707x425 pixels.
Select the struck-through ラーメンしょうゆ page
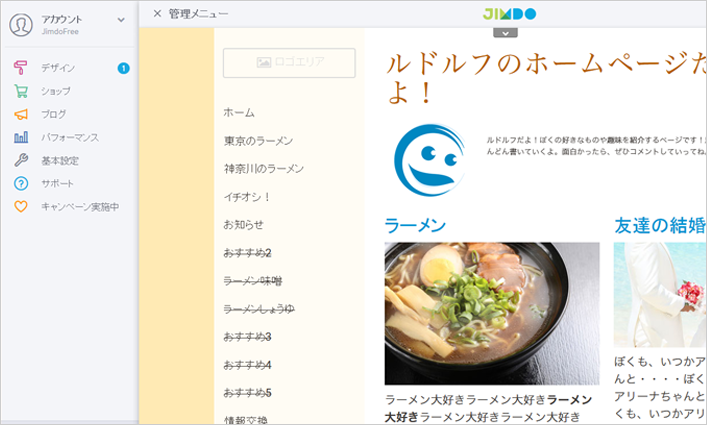pos(259,309)
